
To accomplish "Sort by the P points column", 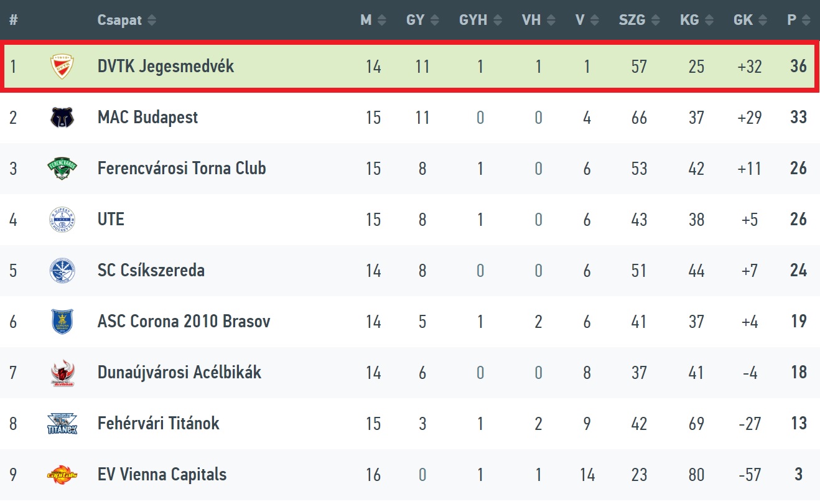I will [x=798, y=21].
